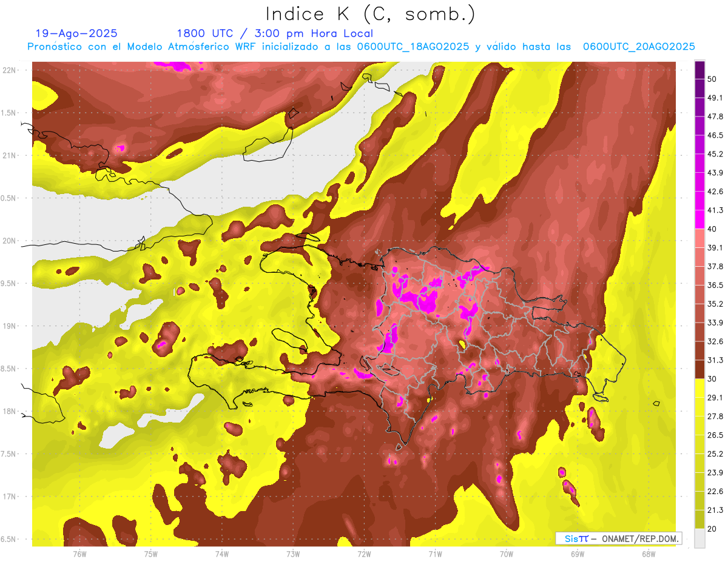Click the "73W" longitude axis label

293,554
